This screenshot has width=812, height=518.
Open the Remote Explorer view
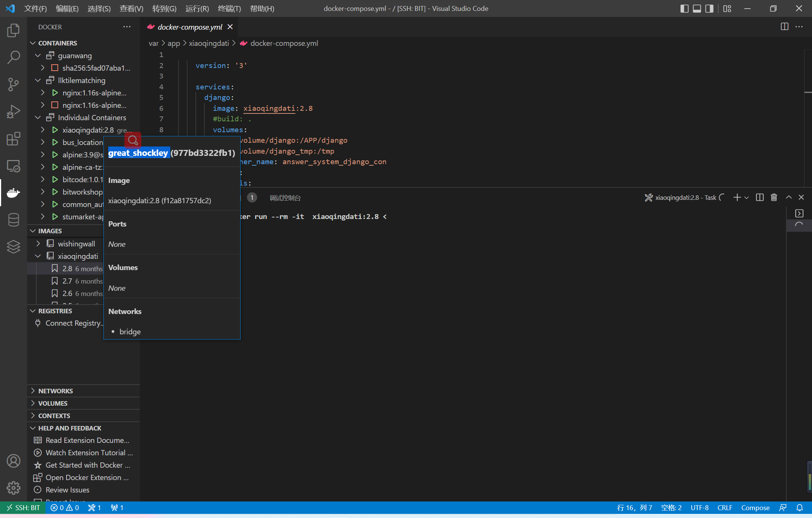[x=14, y=166]
